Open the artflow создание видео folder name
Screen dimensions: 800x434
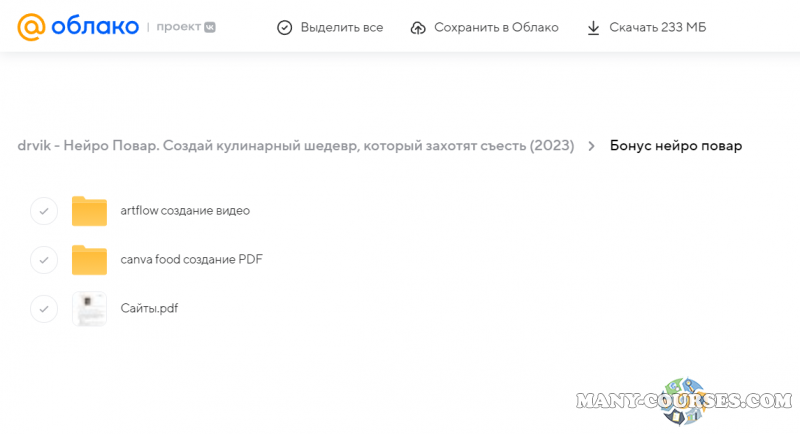point(185,211)
